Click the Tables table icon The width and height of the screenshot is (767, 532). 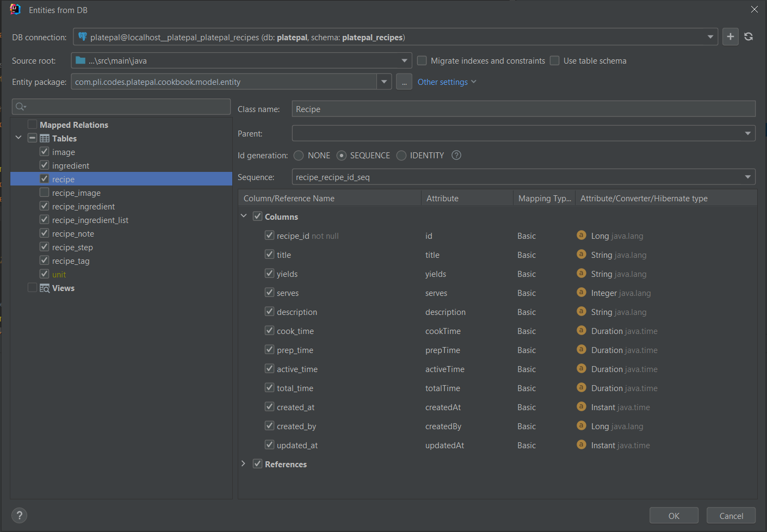coord(45,139)
